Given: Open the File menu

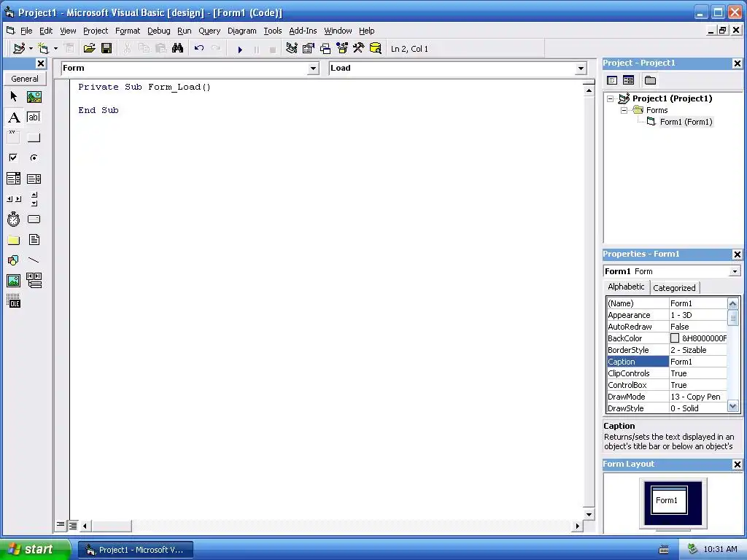Looking at the screenshot, I should coord(26,31).
